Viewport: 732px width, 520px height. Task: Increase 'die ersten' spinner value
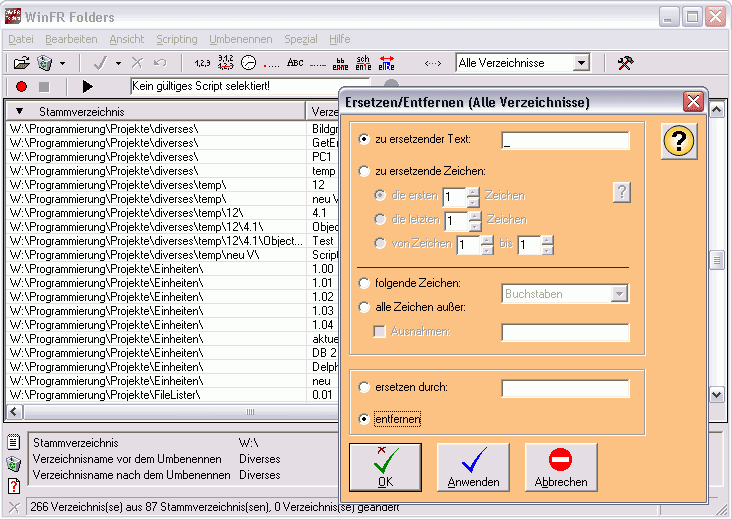click(473, 192)
